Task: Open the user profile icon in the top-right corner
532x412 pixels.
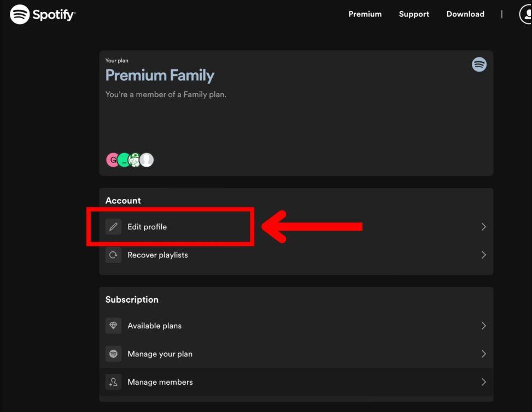Action: [526, 14]
